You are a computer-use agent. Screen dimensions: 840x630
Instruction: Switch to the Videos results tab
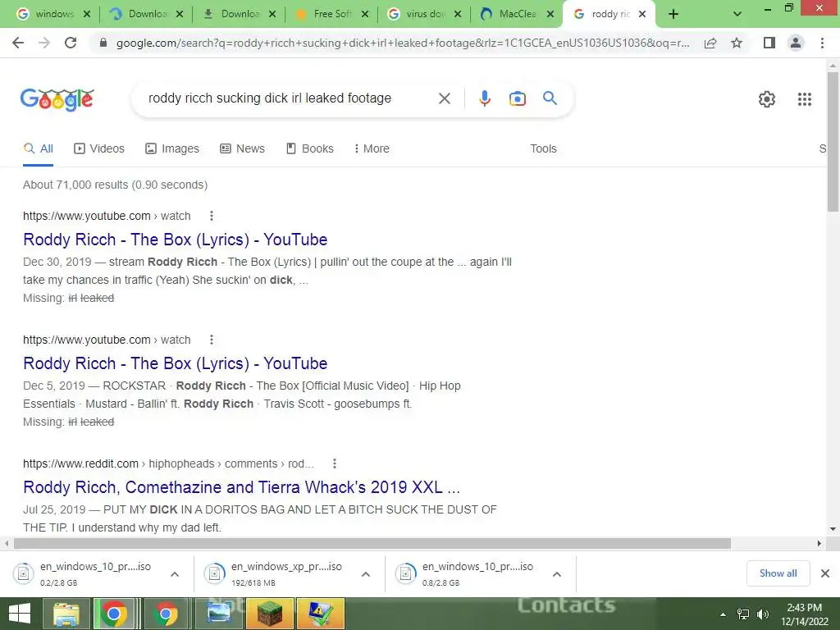click(x=99, y=149)
